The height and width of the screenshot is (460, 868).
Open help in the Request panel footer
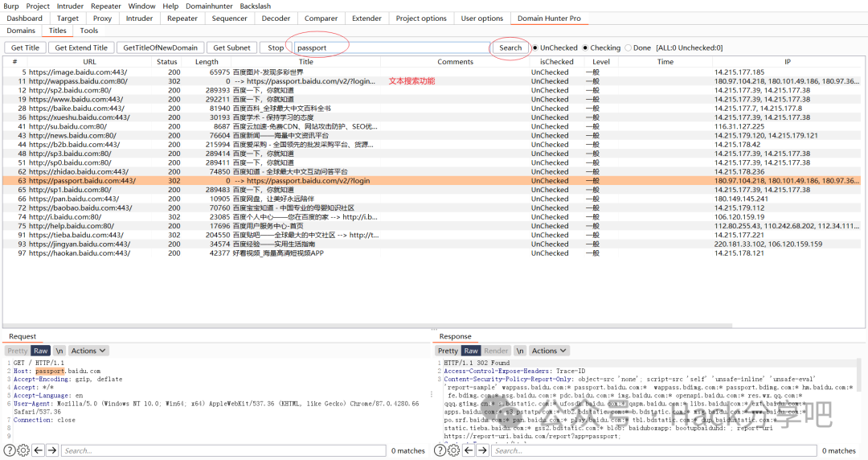click(x=10, y=450)
